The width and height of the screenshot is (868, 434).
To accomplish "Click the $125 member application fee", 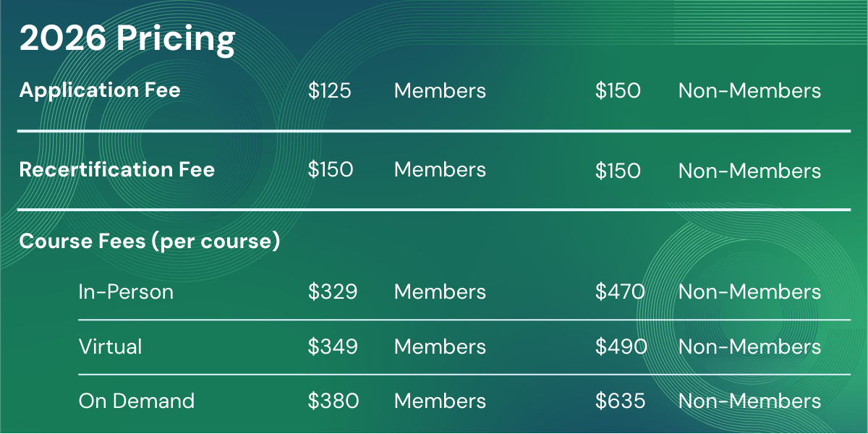I will 329,91.
